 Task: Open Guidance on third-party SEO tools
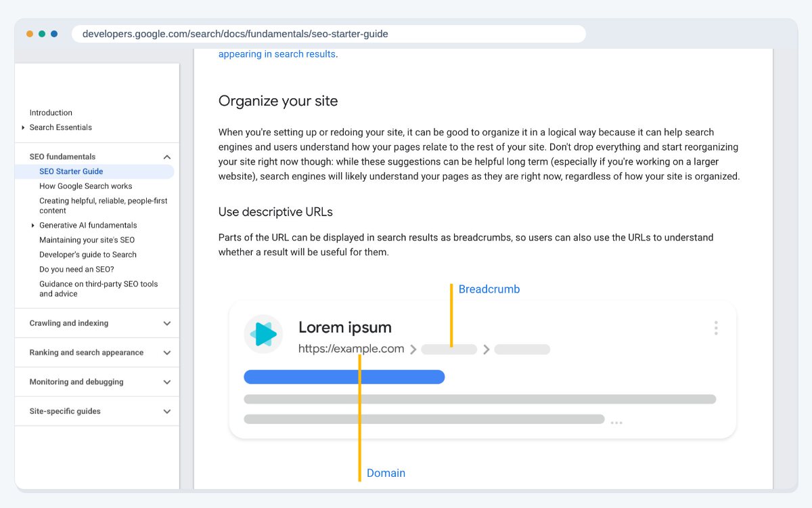click(99, 289)
